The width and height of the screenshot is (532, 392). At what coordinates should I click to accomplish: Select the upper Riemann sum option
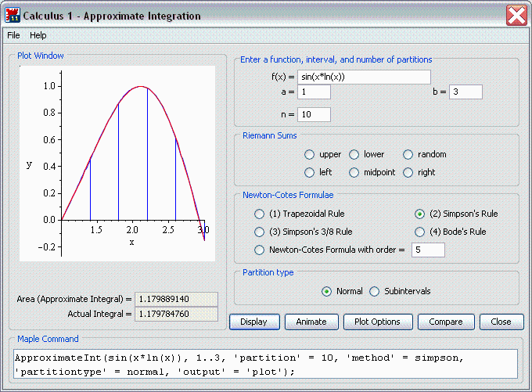pyautogui.click(x=310, y=155)
